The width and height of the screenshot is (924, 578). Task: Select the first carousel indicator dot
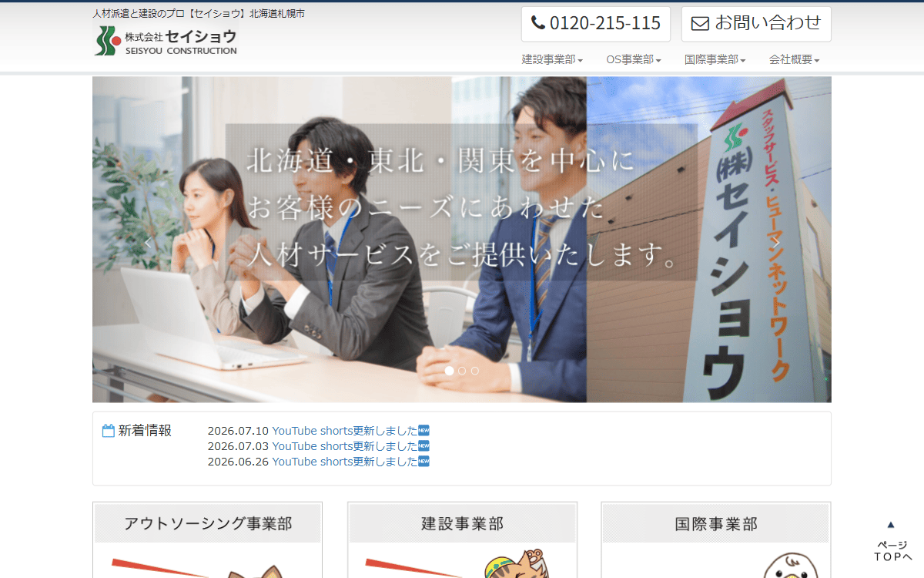point(450,371)
